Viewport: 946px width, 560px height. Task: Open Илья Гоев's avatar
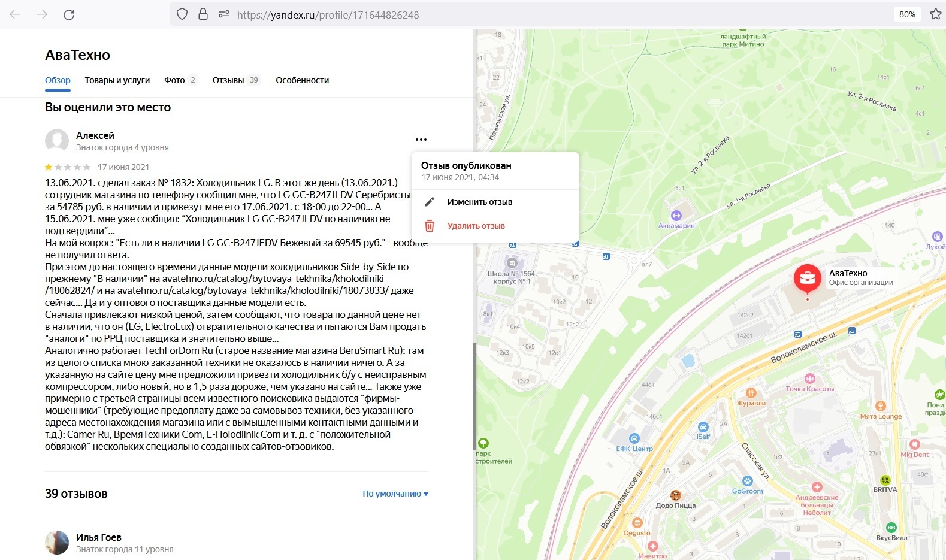[x=57, y=543]
